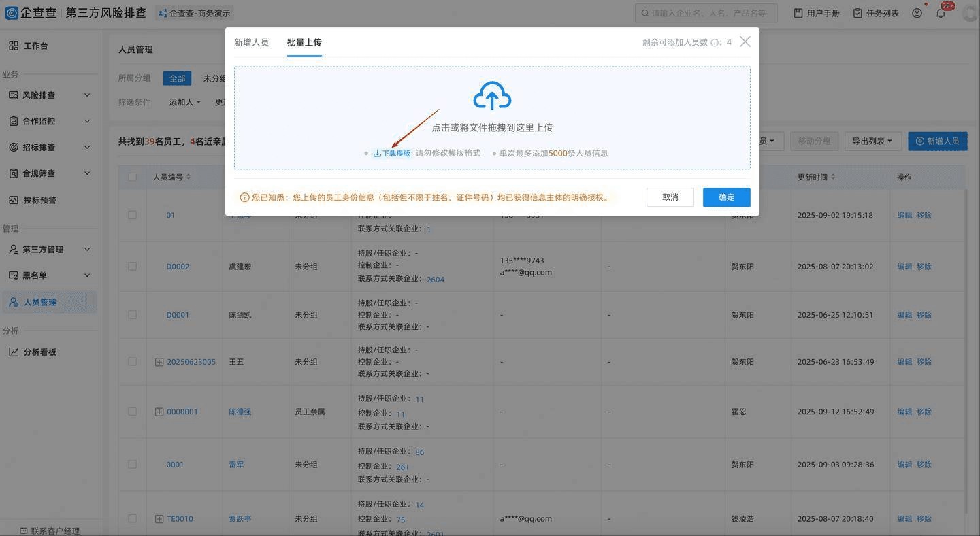Toggle the select-all checkbox in table header
Image resolution: width=980 pixels, height=536 pixels.
[132, 177]
